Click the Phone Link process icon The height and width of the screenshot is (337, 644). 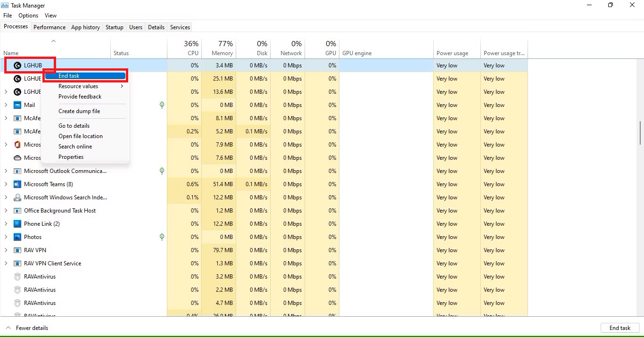(x=17, y=224)
